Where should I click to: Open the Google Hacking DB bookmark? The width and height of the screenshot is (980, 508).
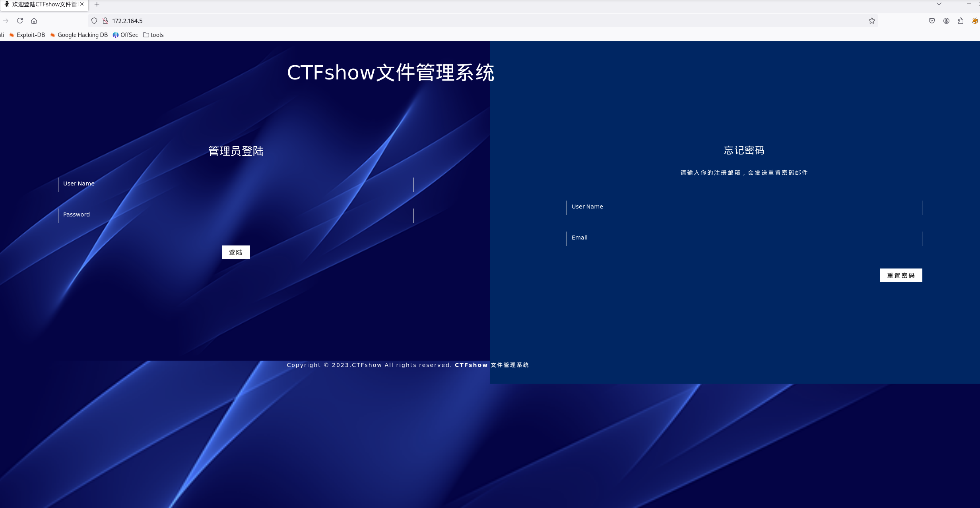79,35
